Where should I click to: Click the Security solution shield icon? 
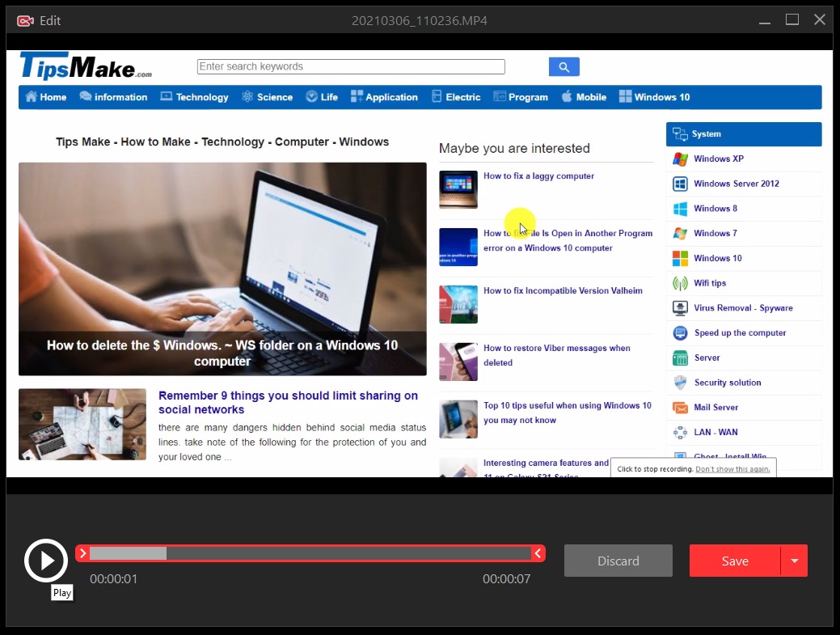[680, 383]
